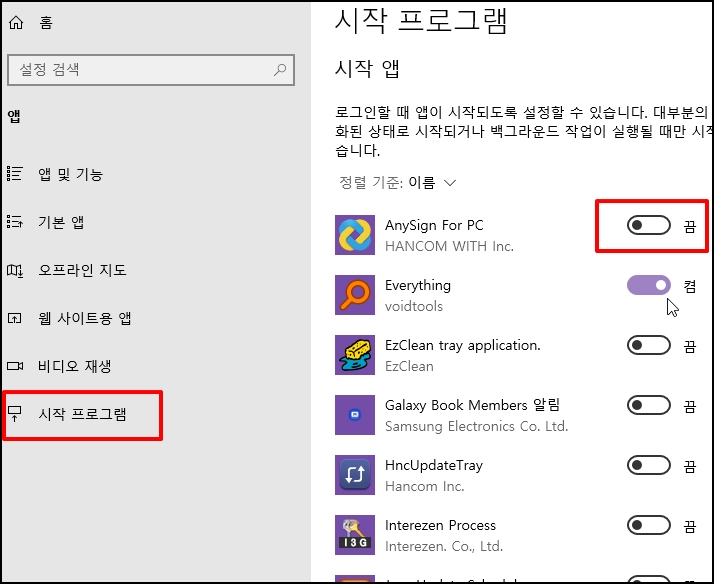Click the voidtools publisher text
This screenshot has width=714, height=584.
(414, 306)
